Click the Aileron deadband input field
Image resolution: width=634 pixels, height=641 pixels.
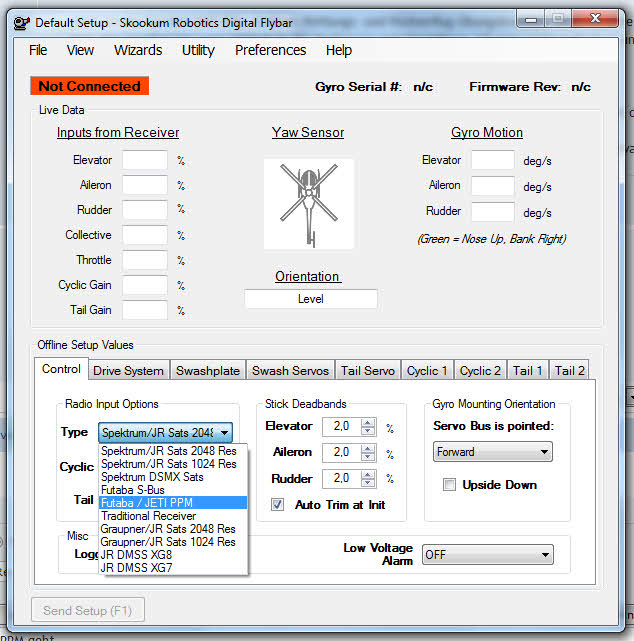(x=342, y=453)
